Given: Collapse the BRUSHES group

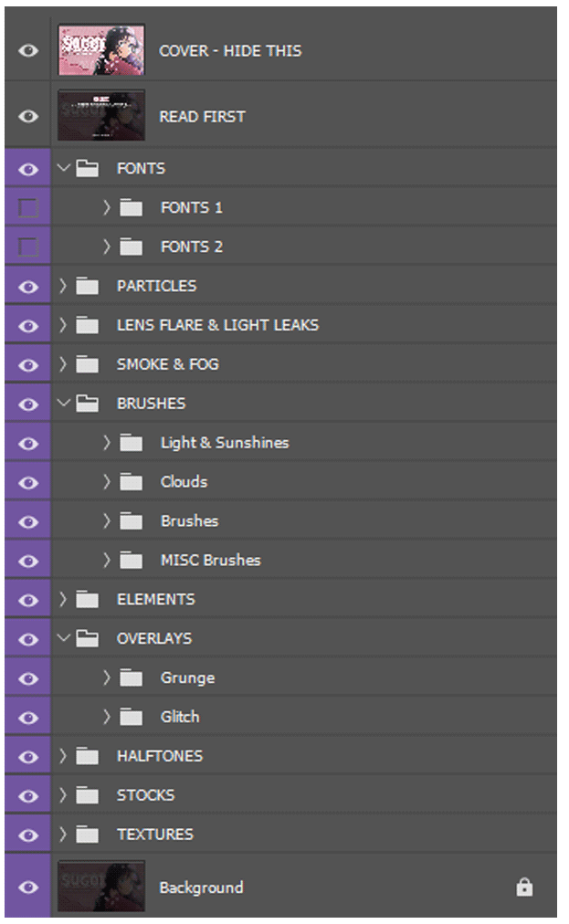Looking at the screenshot, I should pos(64,403).
